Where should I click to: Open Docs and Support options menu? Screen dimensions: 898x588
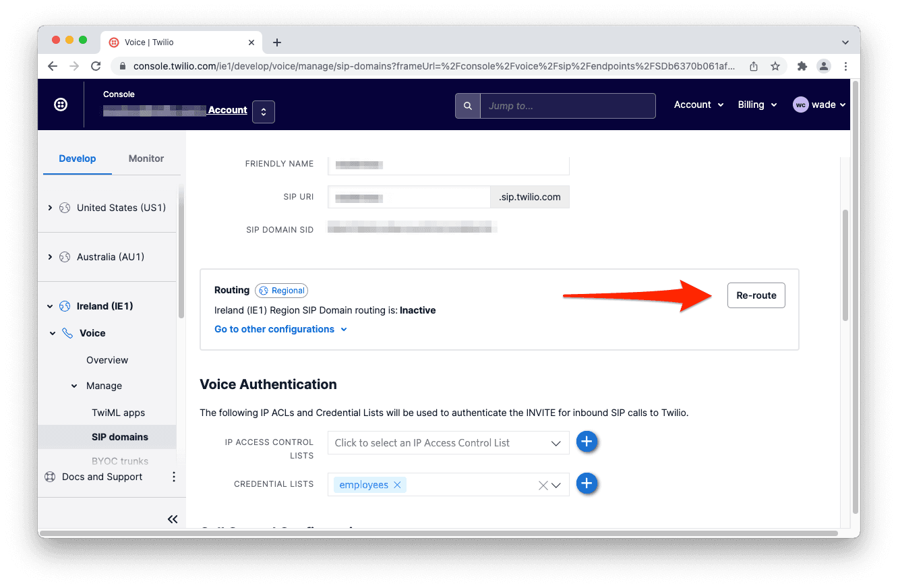[173, 477]
